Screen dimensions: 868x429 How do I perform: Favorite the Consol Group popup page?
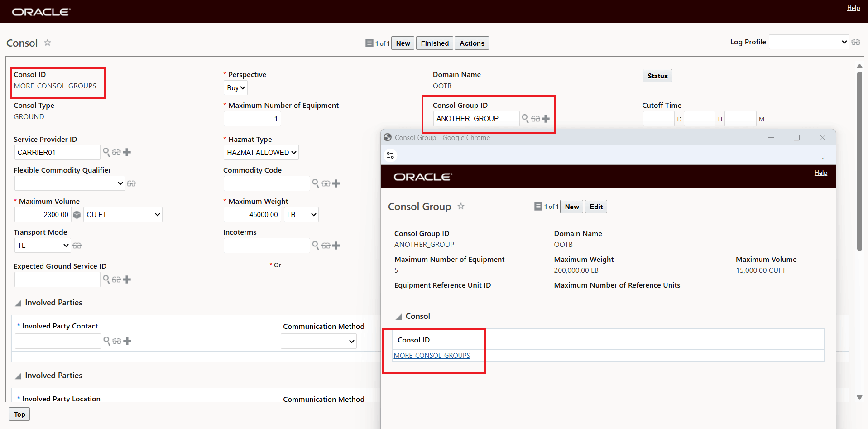(x=461, y=206)
